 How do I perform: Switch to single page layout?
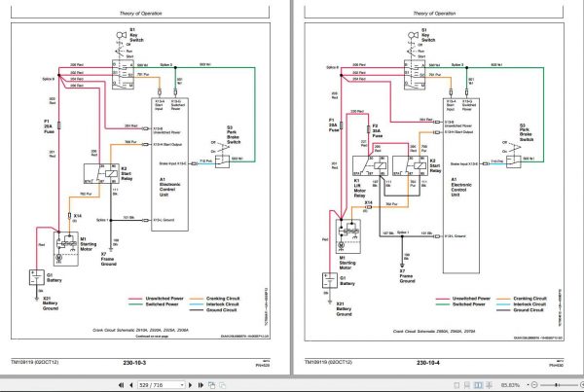(x=456, y=385)
